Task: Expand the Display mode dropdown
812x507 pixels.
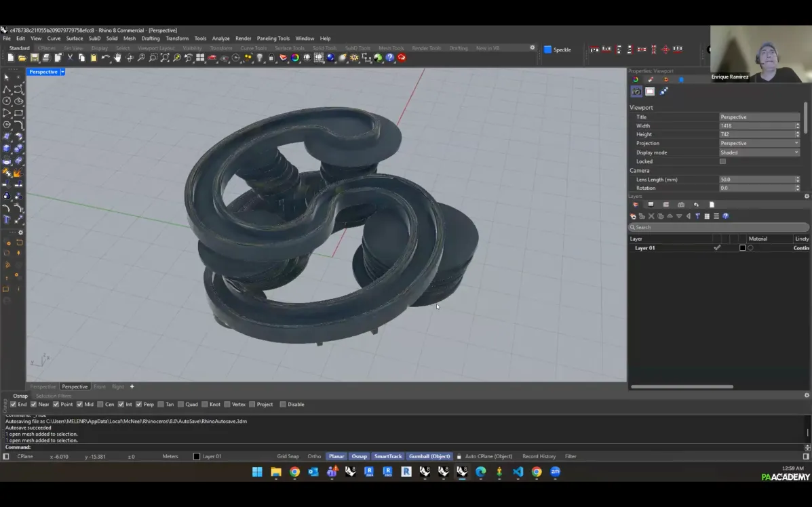Action: [759, 153]
